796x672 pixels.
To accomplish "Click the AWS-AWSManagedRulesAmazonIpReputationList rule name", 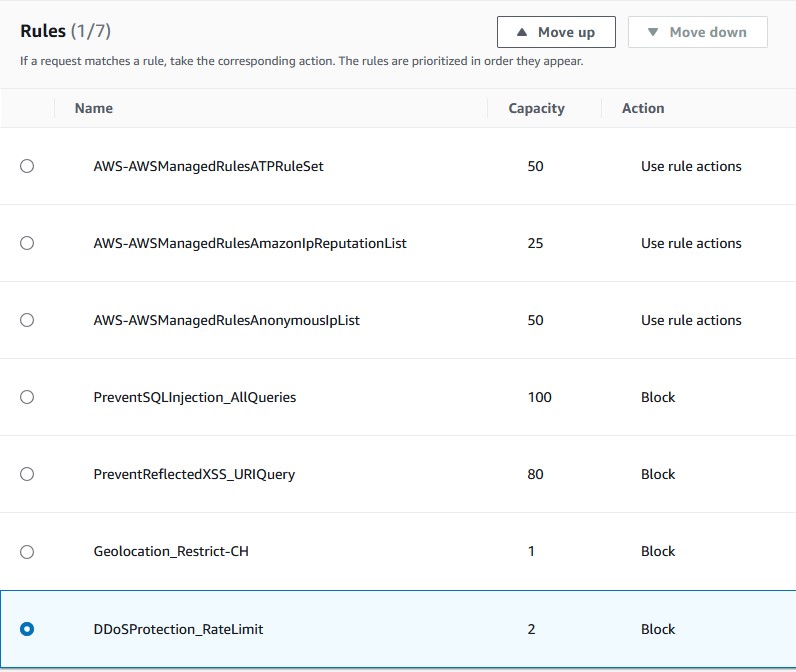I will coord(250,244).
